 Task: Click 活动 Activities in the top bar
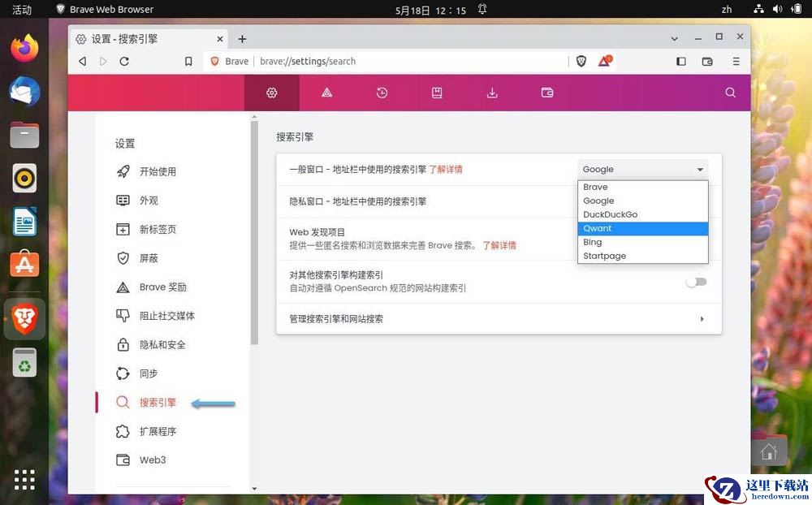click(x=22, y=9)
